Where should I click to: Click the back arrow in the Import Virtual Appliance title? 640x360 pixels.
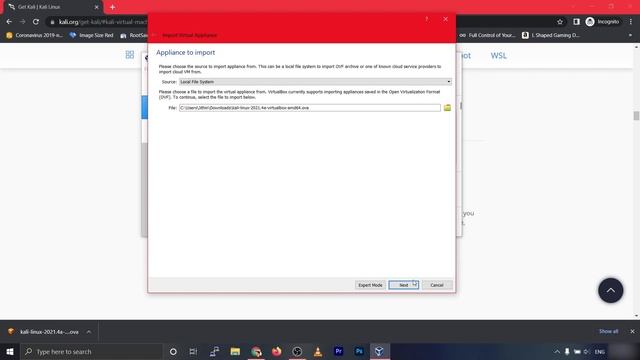154,35
